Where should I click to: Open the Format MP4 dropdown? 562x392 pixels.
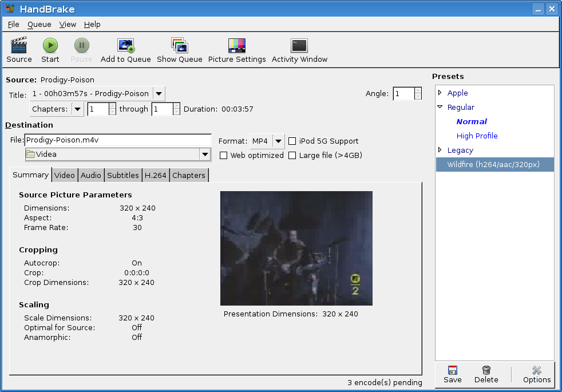(279, 141)
